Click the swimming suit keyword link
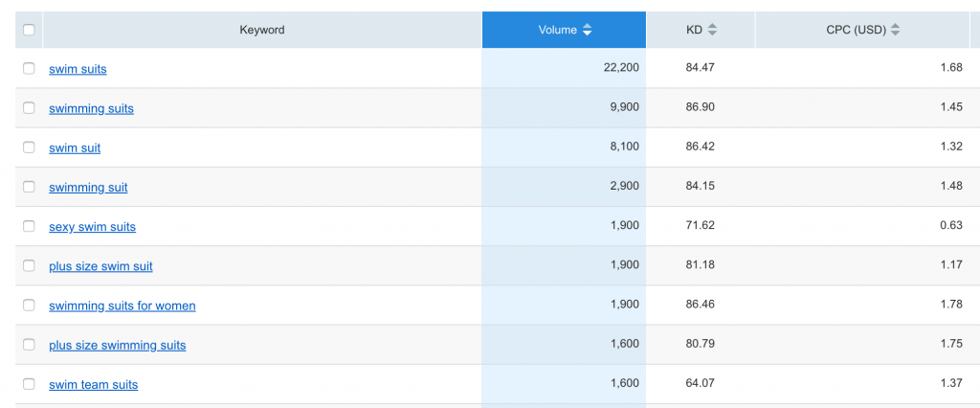980x408 pixels. pyautogui.click(x=88, y=188)
